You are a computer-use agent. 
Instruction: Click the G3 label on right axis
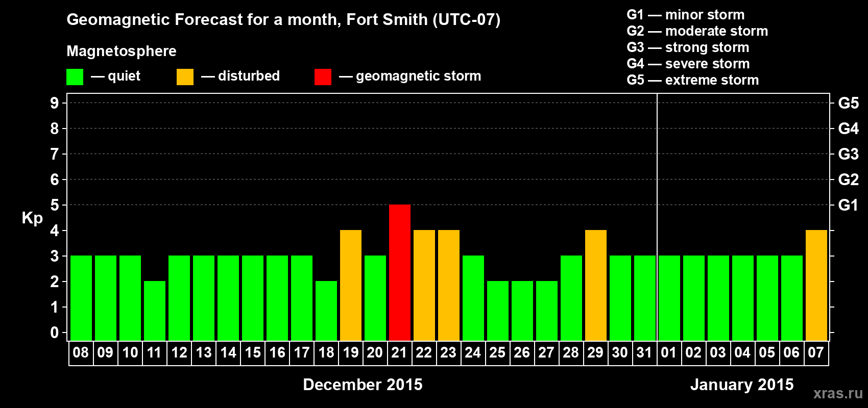pos(848,154)
